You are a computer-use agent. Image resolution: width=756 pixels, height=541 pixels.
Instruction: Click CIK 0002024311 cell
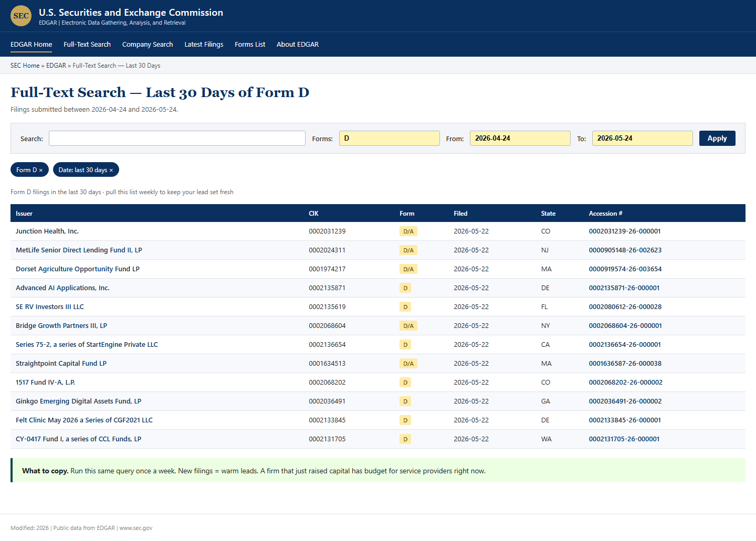[x=327, y=250]
